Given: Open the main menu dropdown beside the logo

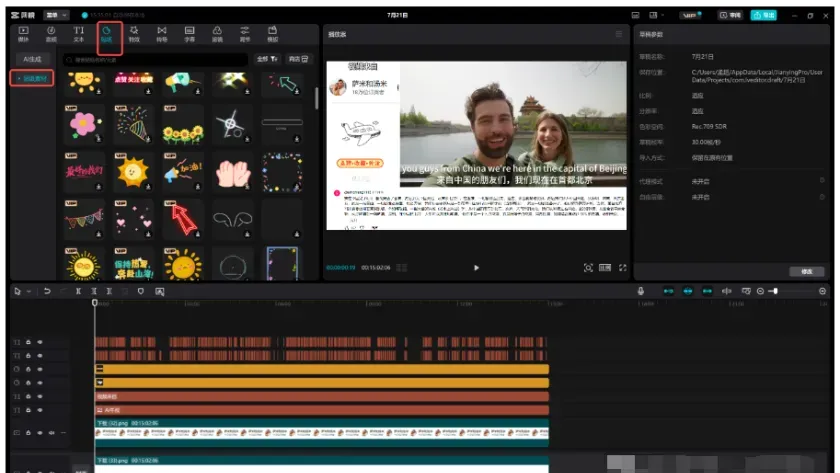Looking at the screenshot, I should [x=56, y=15].
